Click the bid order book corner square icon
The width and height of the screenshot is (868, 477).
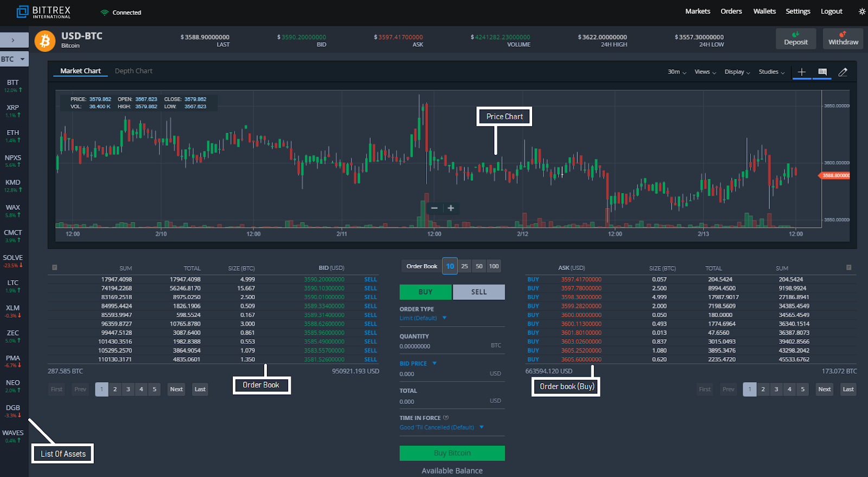click(54, 267)
